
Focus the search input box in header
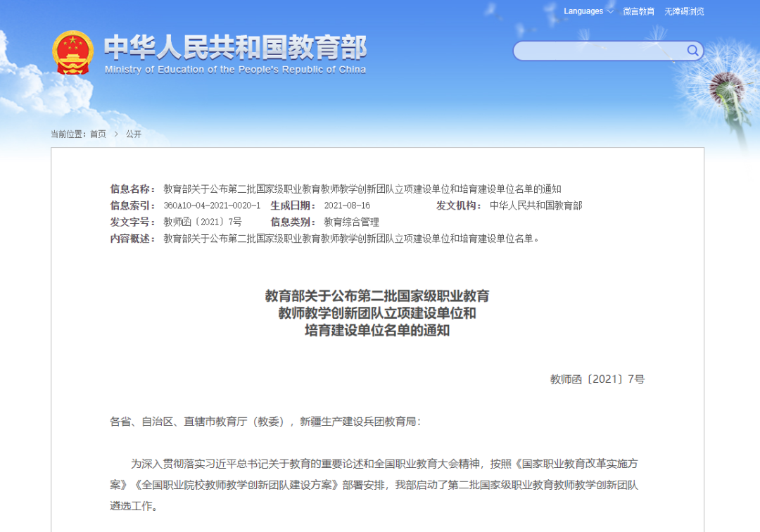598,51
